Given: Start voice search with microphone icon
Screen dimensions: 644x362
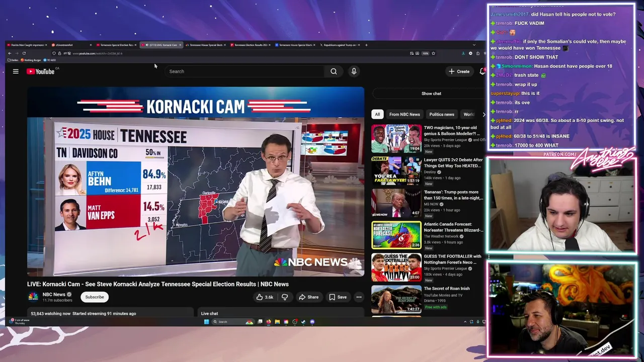Looking at the screenshot, I should coord(354,71).
